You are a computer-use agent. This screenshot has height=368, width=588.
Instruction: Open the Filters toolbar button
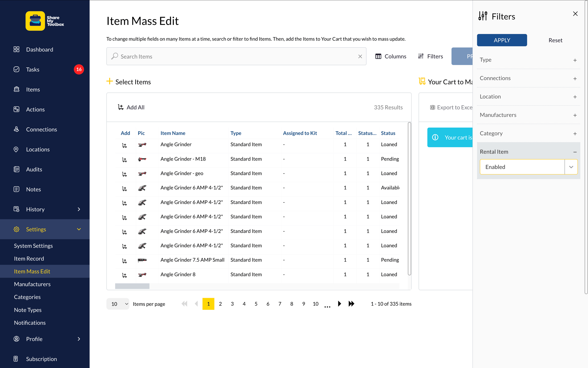point(430,56)
